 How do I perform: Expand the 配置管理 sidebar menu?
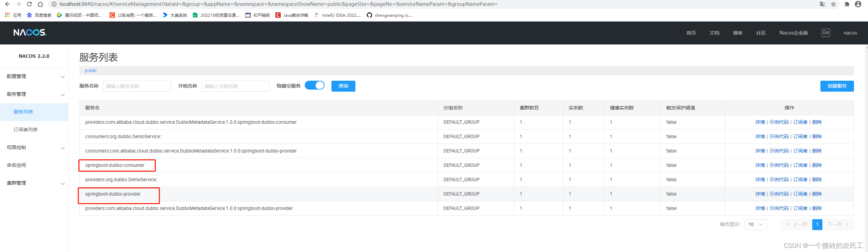click(34, 76)
